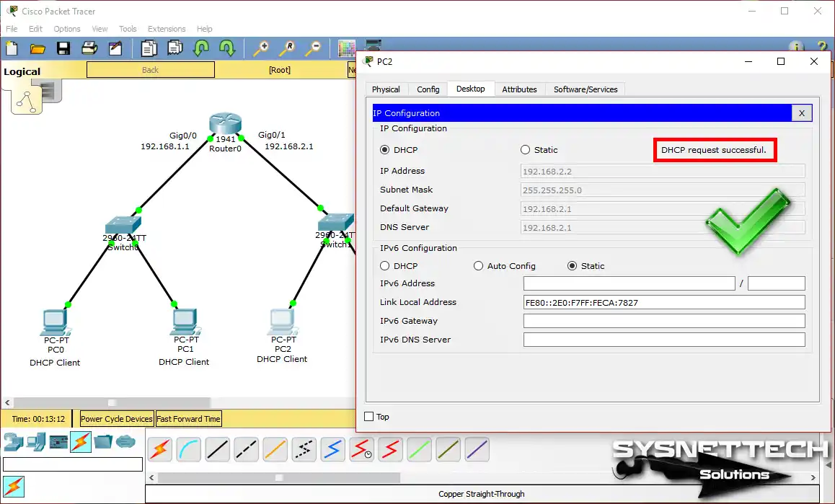Check the Top checkbox in IP Configuration
Viewport: 835px width, 504px height.
click(x=367, y=416)
